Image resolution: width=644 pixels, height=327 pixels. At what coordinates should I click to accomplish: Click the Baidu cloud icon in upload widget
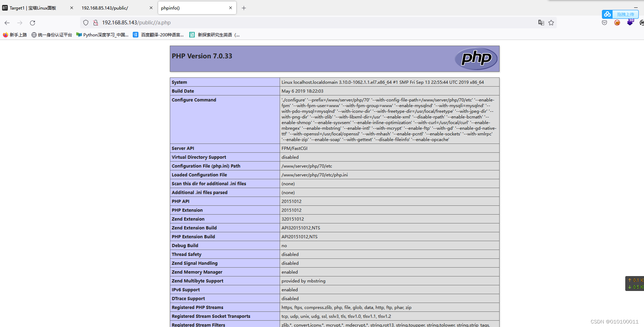[607, 14]
